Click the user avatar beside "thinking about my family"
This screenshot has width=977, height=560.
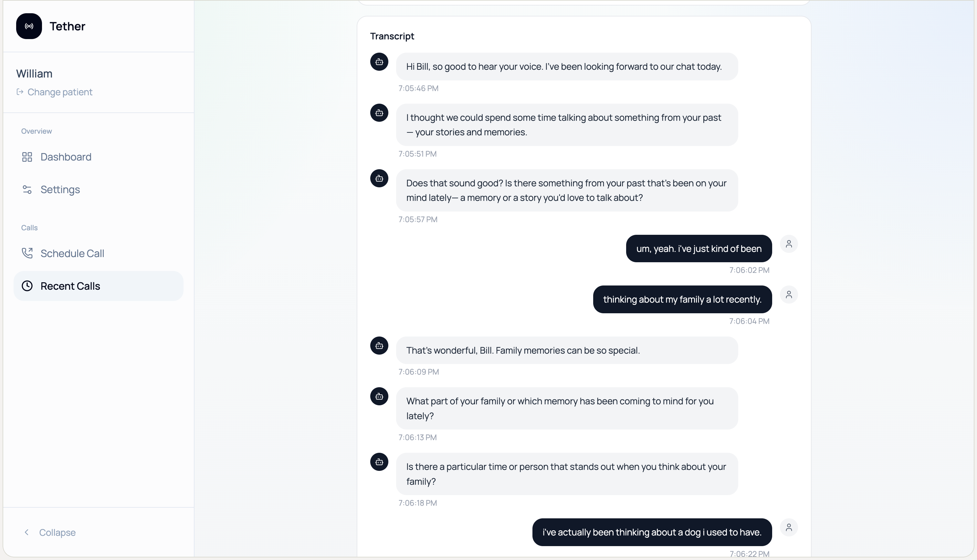(789, 295)
